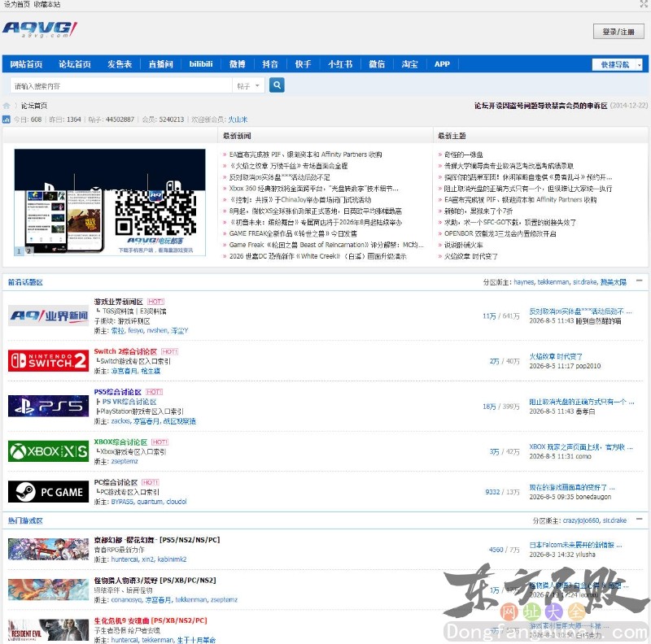Open 快手 in nav bar

[x=303, y=64]
